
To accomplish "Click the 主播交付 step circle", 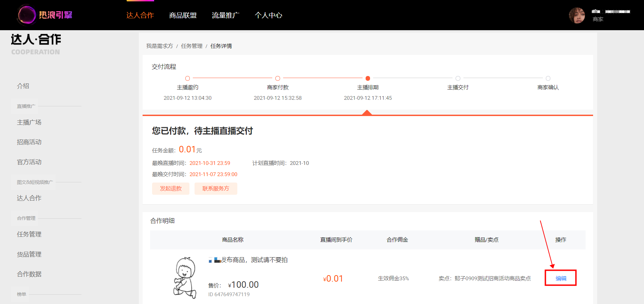I will 458,78.
